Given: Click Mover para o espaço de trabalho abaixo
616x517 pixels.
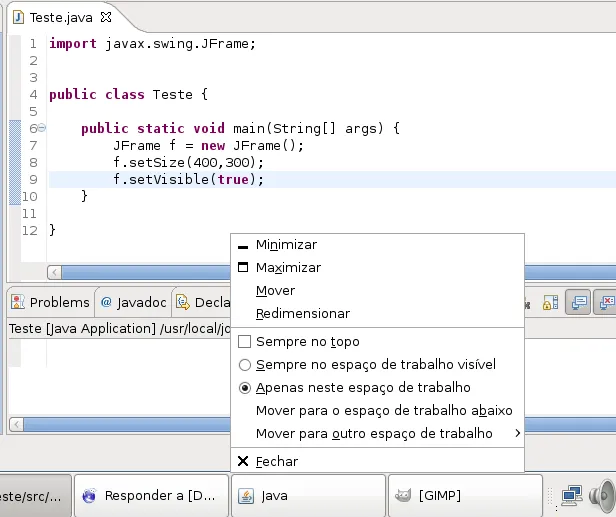Looking at the screenshot, I should pyautogui.click(x=383, y=411).
